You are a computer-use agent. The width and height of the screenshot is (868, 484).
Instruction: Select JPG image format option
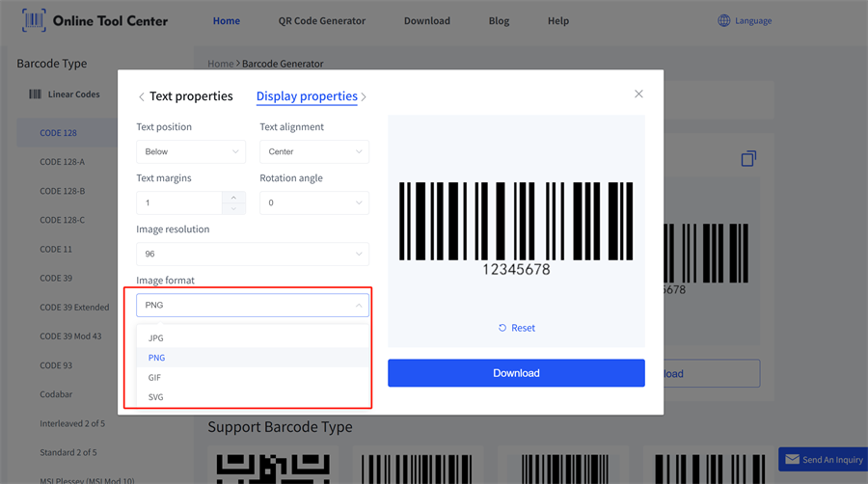tap(156, 338)
